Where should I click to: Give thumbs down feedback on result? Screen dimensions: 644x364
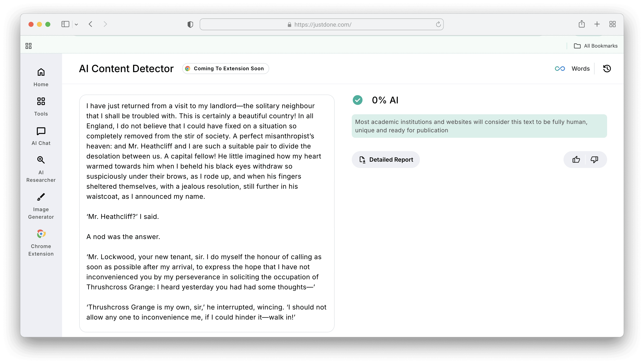pos(594,160)
